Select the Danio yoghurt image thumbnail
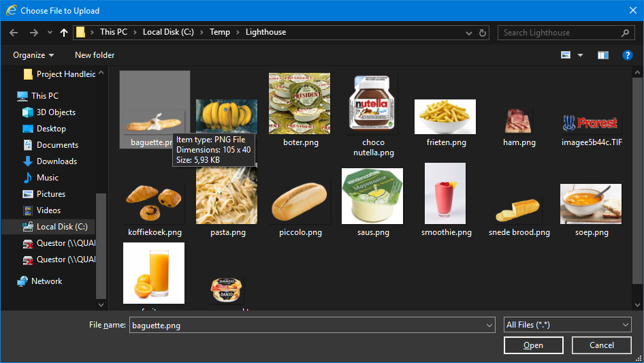This screenshot has height=363, width=644. (227, 290)
